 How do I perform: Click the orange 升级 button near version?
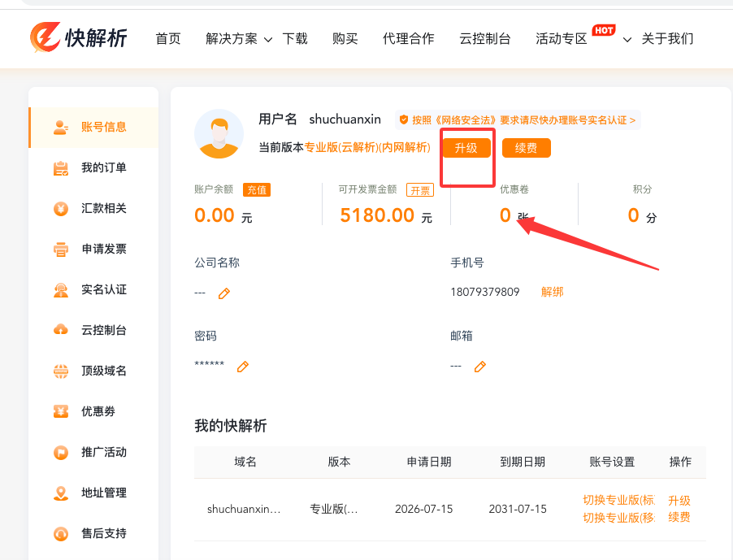coord(466,148)
